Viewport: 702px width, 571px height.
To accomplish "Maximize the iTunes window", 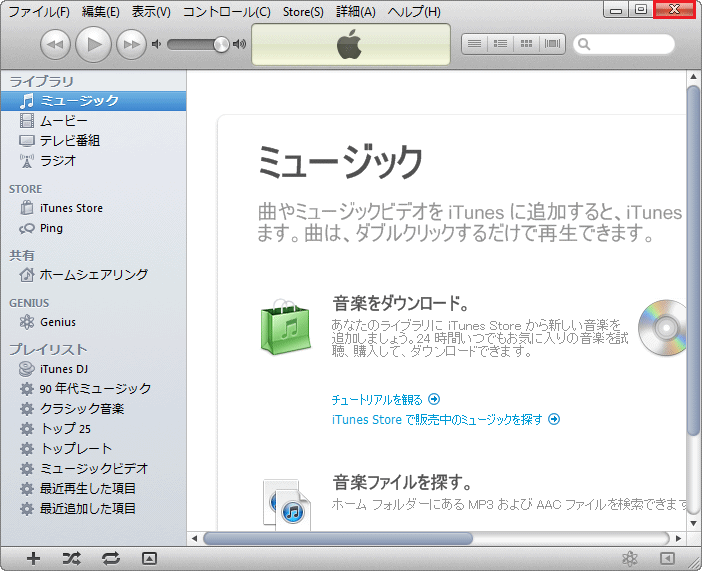I will [641, 10].
